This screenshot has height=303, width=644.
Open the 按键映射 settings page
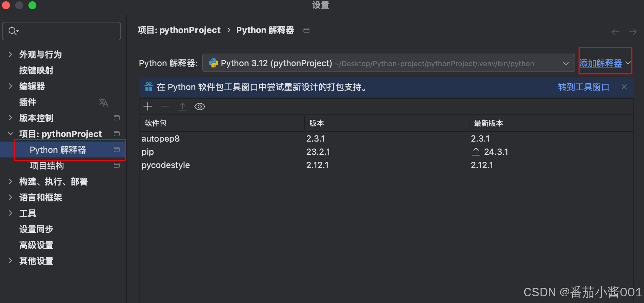(36, 70)
